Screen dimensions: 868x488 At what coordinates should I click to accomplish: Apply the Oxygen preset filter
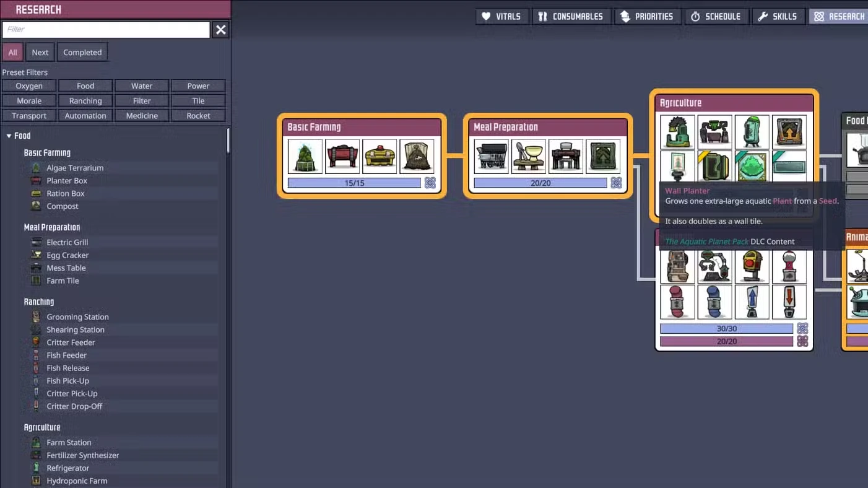click(x=29, y=86)
